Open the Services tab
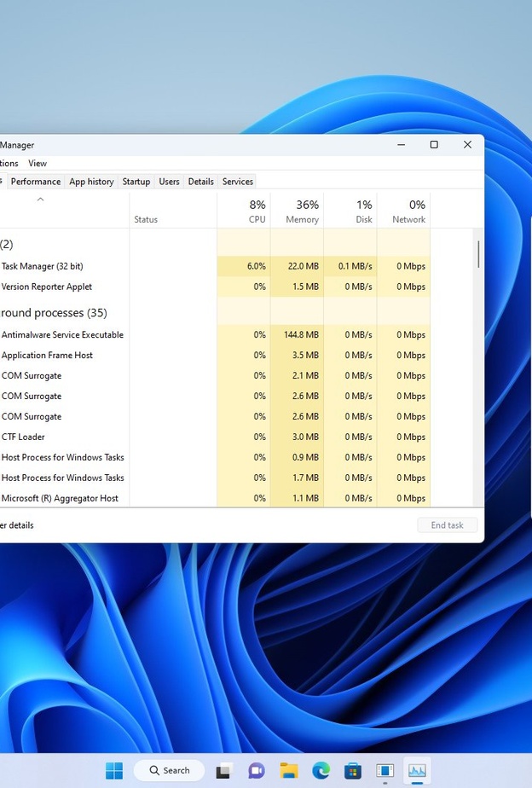532x788 pixels. (237, 182)
